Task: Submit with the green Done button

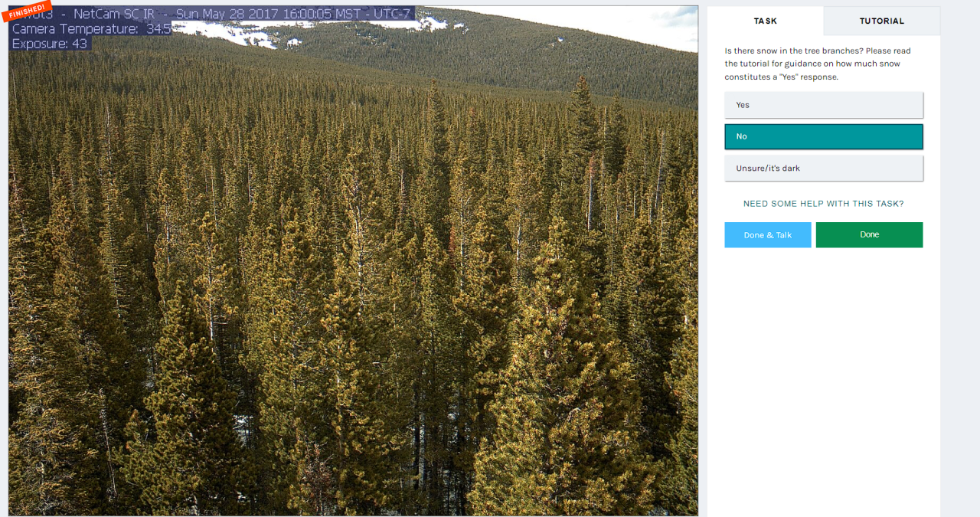Action: point(869,234)
